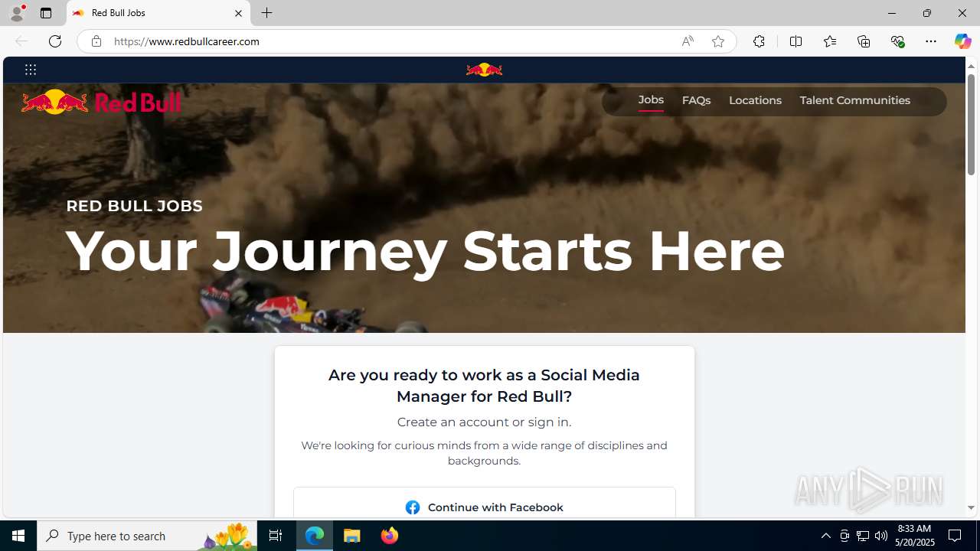
Task: Refresh the current page
Action: tap(55, 41)
